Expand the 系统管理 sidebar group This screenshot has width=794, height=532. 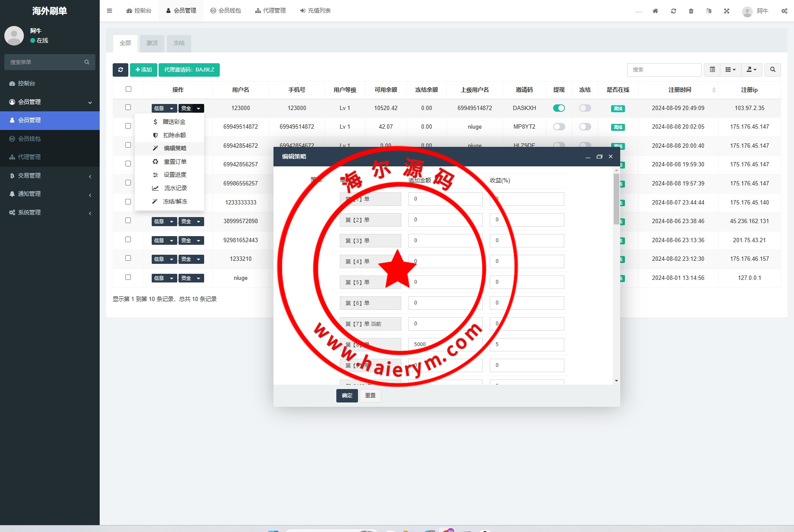point(50,212)
